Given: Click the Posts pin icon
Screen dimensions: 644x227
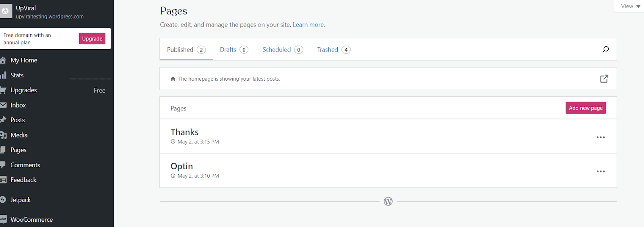Looking at the screenshot, I should pyautogui.click(x=3, y=120).
